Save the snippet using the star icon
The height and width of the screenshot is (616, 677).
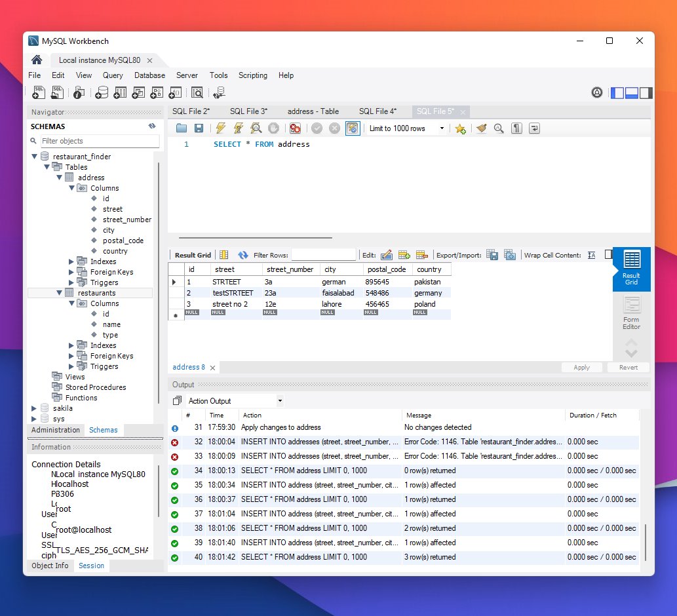pyautogui.click(x=460, y=128)
